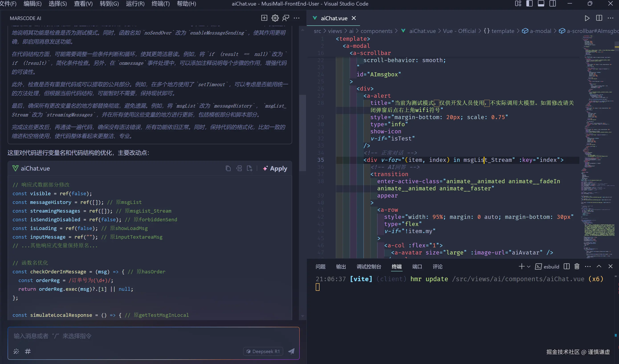
Task: Split the editor to the right
Action: 599,18
